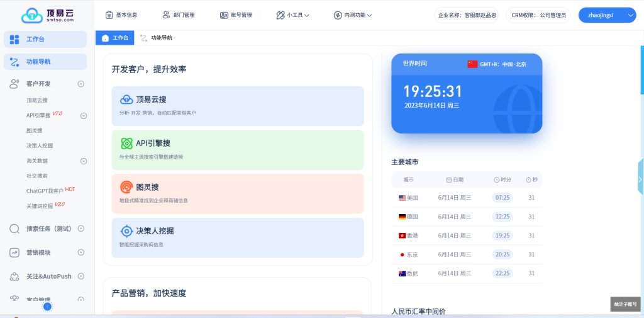Expand the 内测功能 dropdown menu
This screenshot has height=318, width=644.
(353, 14)
